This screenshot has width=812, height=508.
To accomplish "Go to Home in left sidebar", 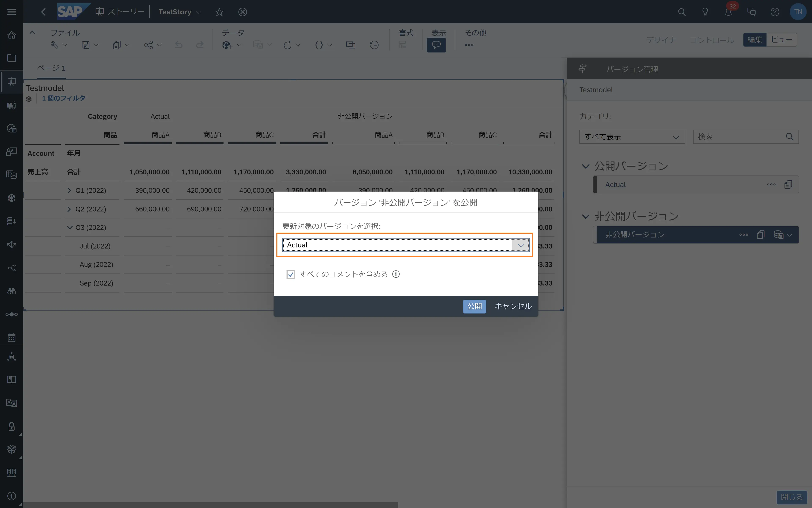I will (12, 35).
